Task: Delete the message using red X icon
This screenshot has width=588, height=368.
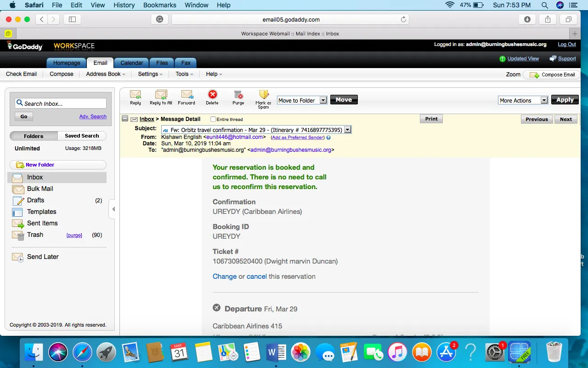Action: 212,95
